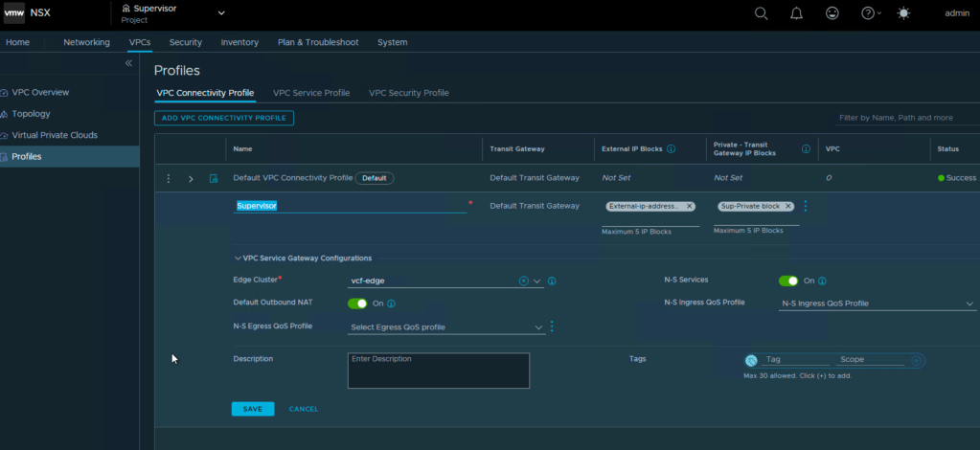Toggle the N-S Services switch
The width and height of the screenshot is (980, 450).
point(788,281)
